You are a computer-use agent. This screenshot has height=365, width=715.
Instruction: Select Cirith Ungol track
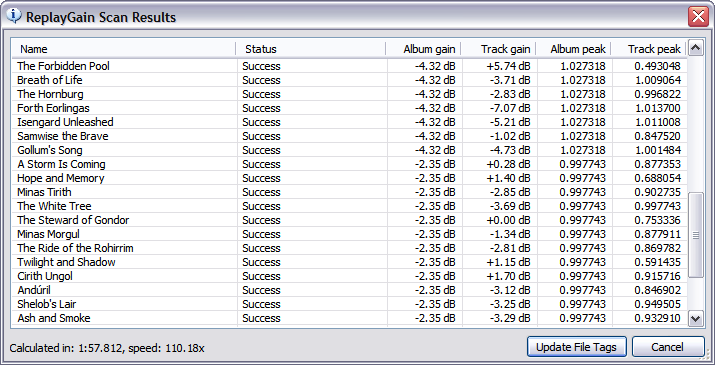click(349, 276)
